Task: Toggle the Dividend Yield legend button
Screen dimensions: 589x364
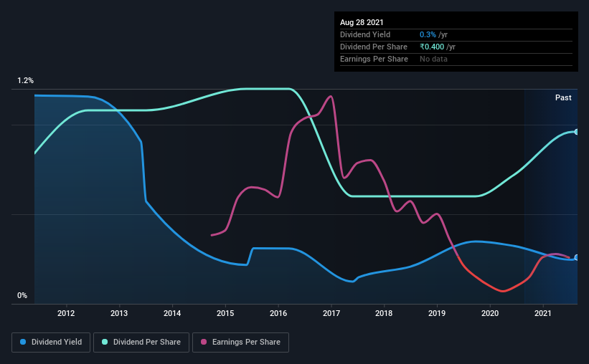Action: pos(51,343)
